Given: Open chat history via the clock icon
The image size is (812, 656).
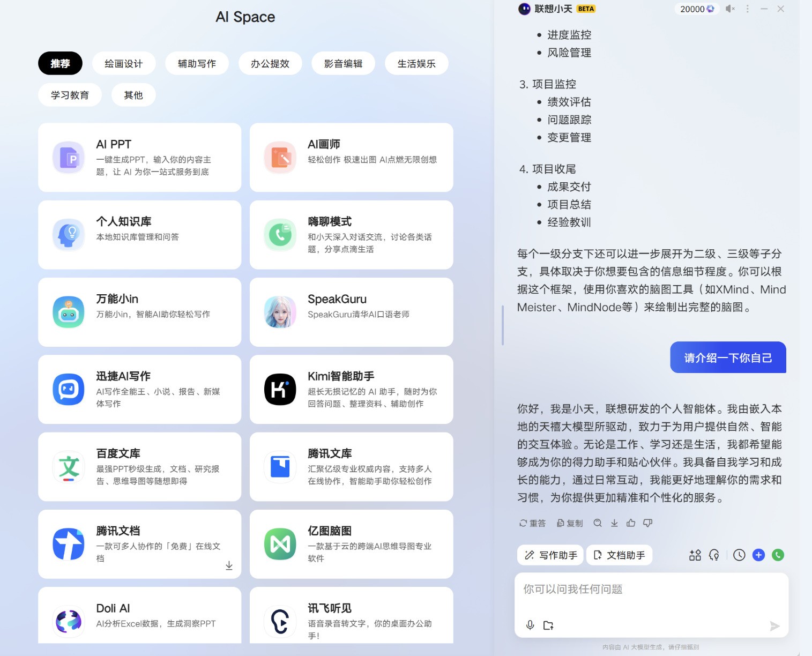Looking at the screenshot, I should (739, 555).
